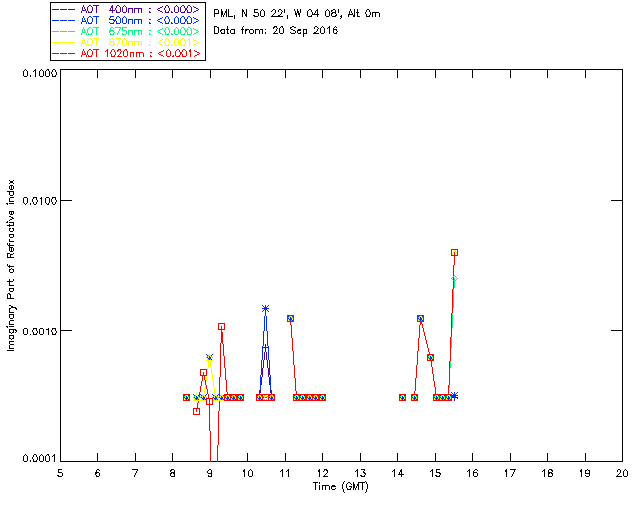Click the x-axis tick label 14
The image size is (640, 512).
(398, 473)
